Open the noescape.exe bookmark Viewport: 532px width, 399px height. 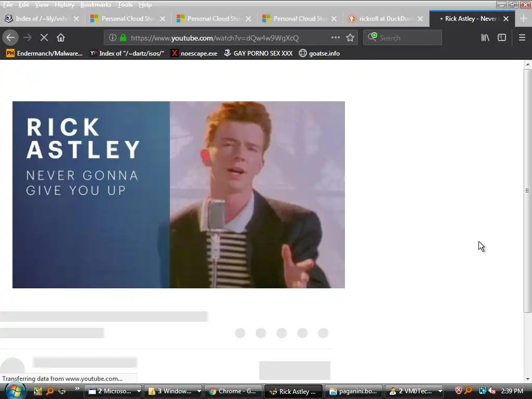194,54
